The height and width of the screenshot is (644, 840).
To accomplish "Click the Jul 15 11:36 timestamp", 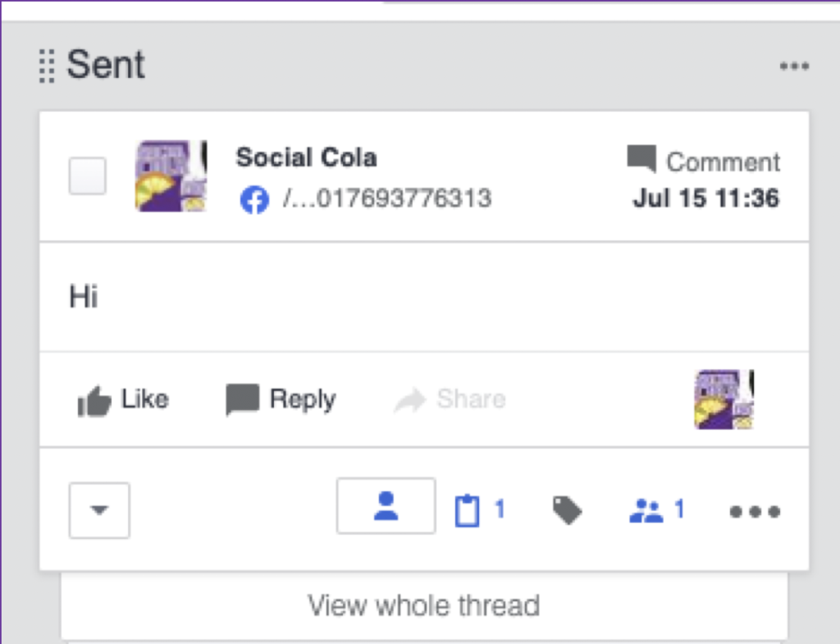I will [705, 199].
